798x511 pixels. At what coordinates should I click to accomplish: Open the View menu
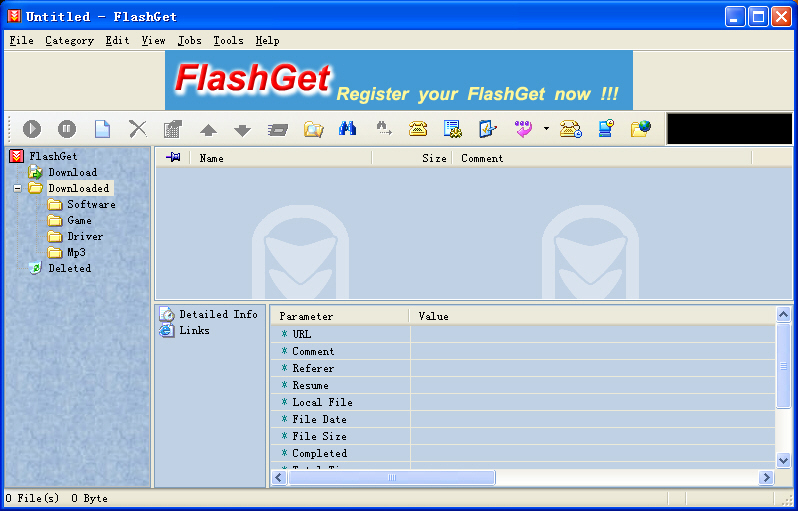[153, 41]
